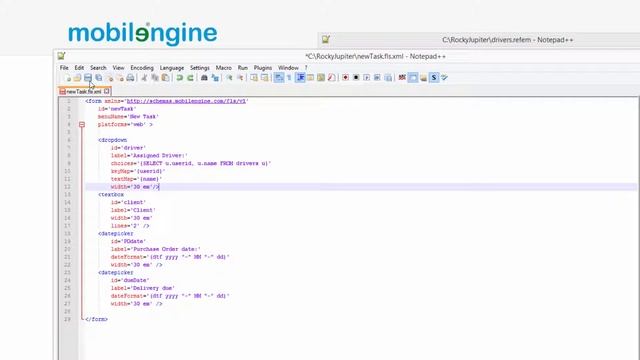This screenshot has height=360, width=640.
Task: Open the Run menu
Action: tap(243, 68)
